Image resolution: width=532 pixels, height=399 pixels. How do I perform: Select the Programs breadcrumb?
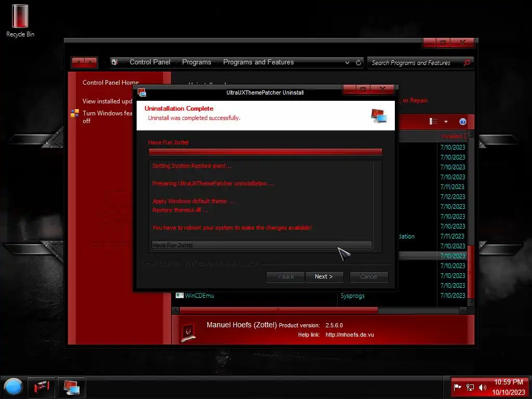196,62
